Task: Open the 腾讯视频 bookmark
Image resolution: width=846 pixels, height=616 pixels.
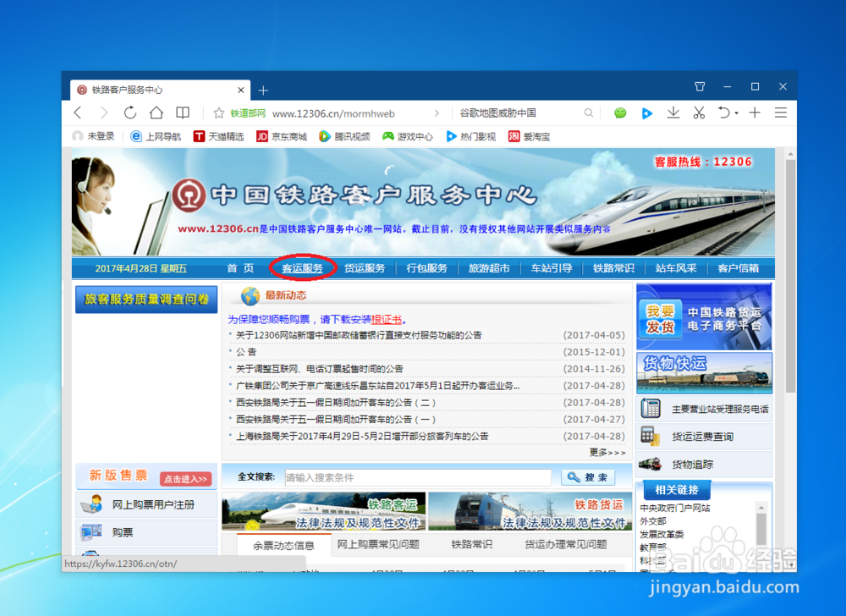Action: click(x=344, y=136)
